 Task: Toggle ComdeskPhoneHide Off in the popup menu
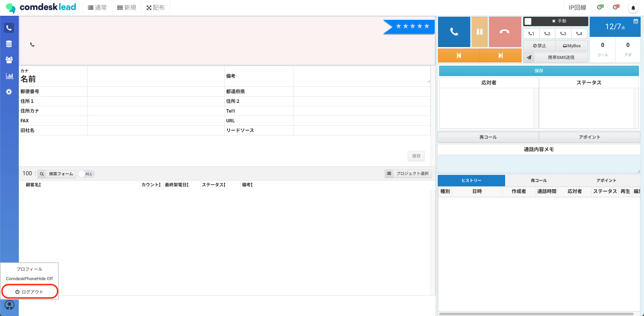[30, 279]
